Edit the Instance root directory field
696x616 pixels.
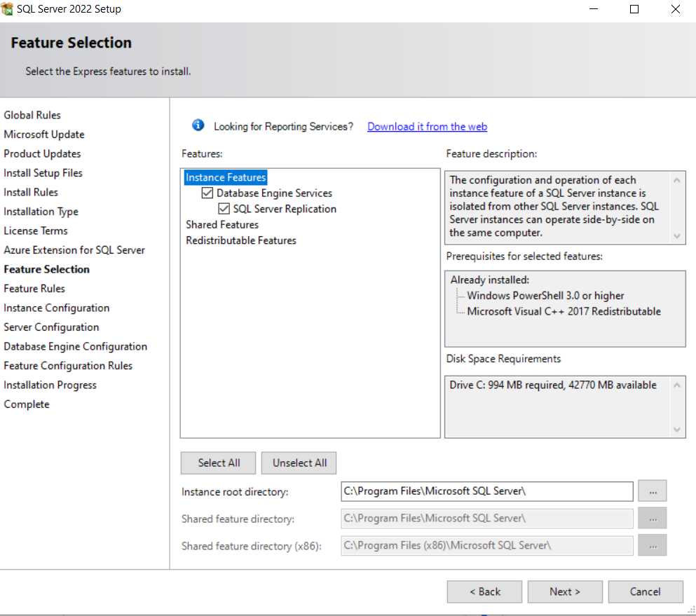point(487,491)
